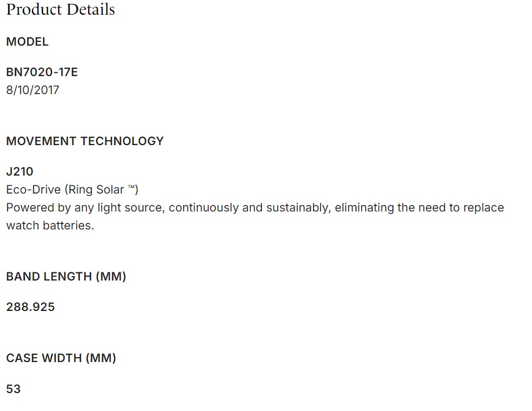Click the word Eco-Drive
Image resolution: width=532 pixels, height=411 pixels.
click(33, 190)
